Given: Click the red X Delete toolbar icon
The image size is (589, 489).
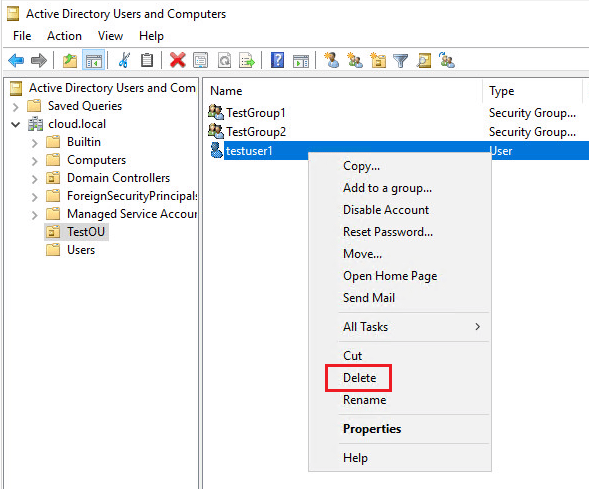Looking at the screenshot, I should click(177, 60).
